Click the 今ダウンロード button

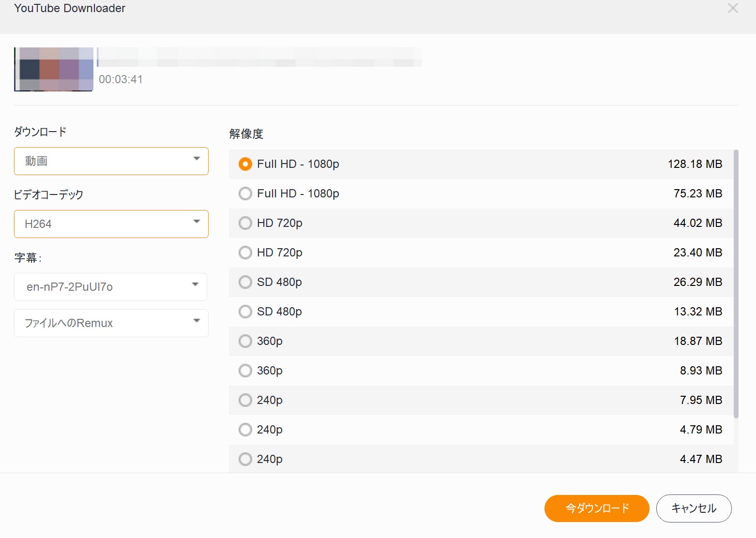pos(596,508)
